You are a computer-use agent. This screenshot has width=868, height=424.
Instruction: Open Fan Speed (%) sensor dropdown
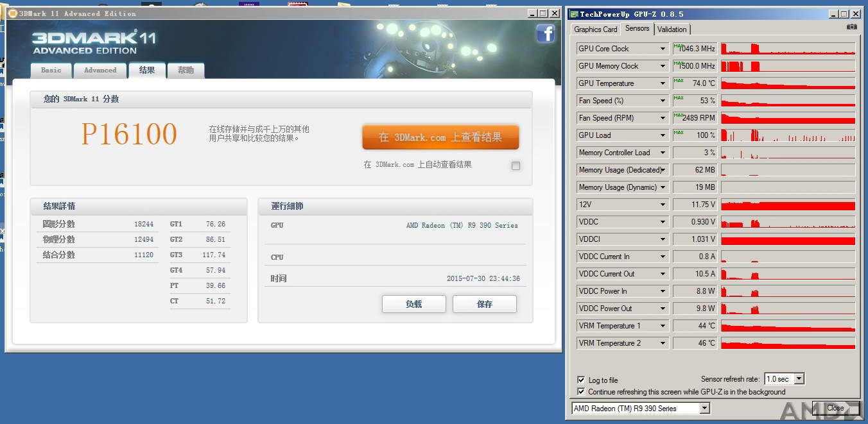point(663,101)
